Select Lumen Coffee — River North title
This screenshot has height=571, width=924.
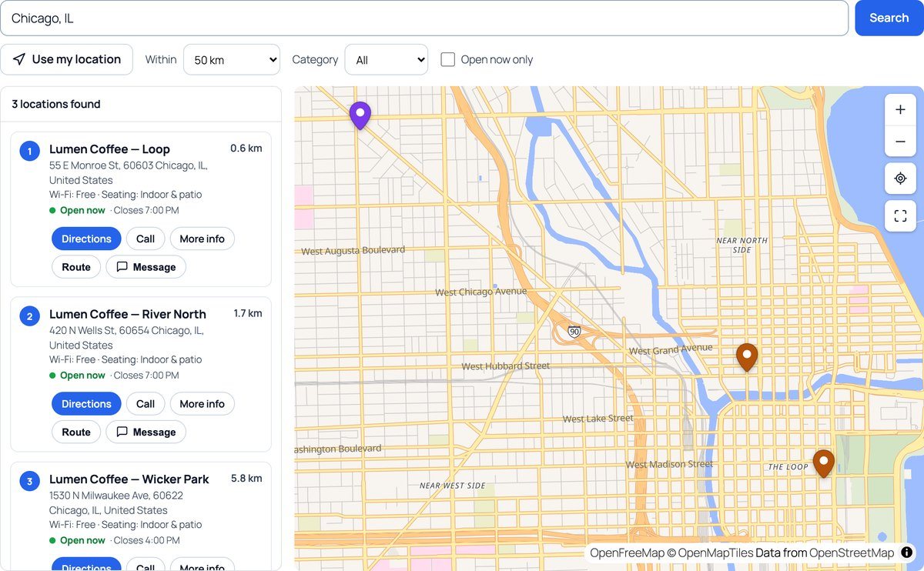(128, 314)
